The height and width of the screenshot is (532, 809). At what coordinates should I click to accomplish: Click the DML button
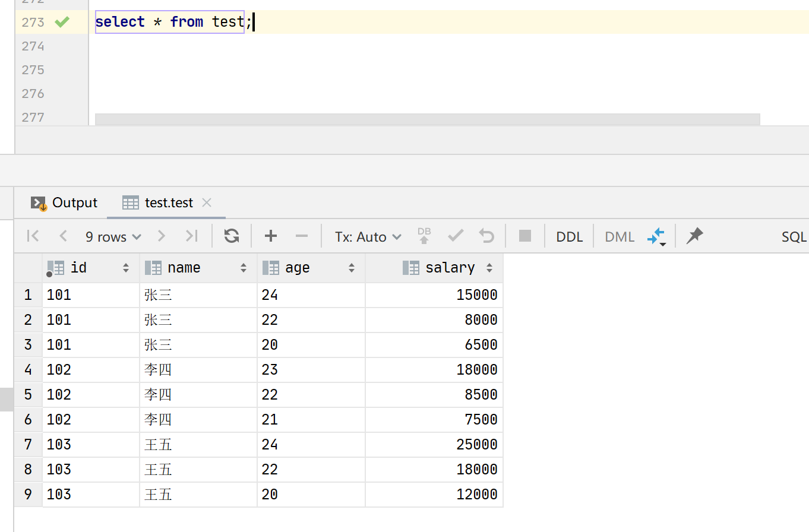620,237
